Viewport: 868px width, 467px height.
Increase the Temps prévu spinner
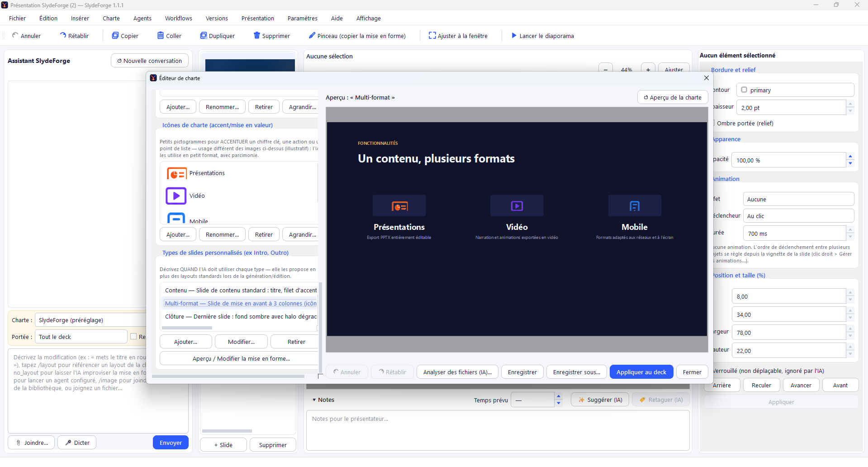click(559, 396)
